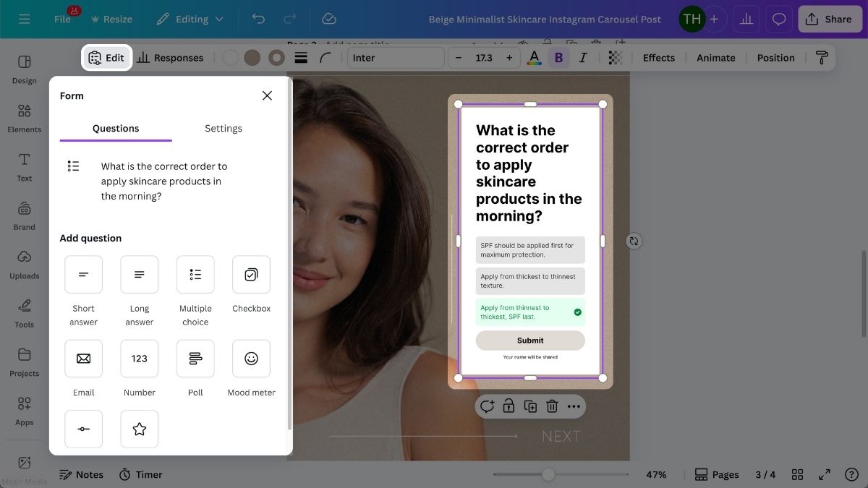Add a Poll question

click(195, 359)
